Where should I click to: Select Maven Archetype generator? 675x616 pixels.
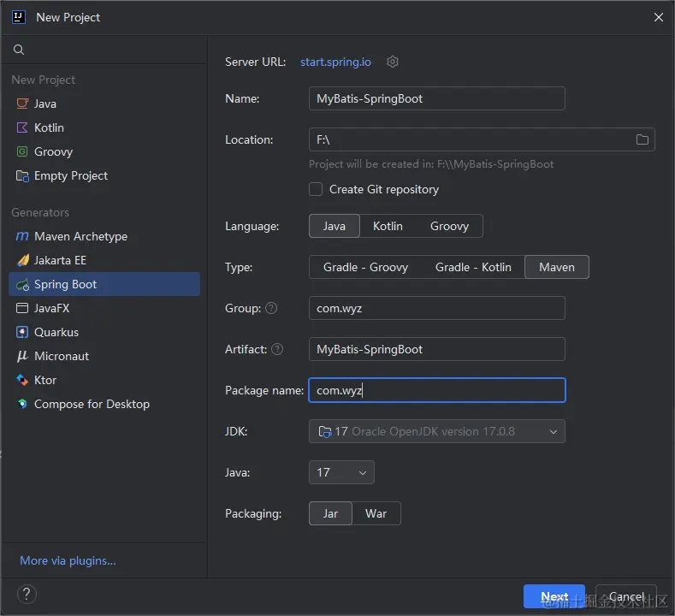[x=104, y=236]
